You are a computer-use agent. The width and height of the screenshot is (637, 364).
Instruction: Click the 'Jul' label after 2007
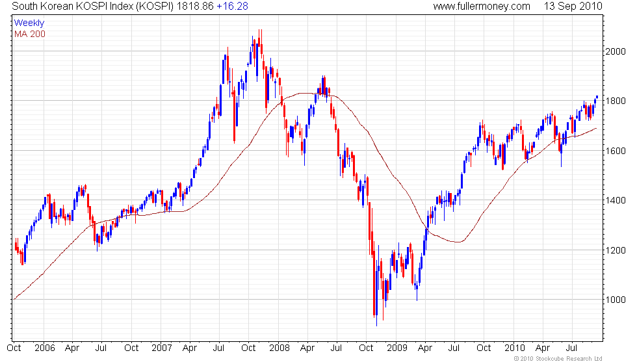(x=218, y=348)
